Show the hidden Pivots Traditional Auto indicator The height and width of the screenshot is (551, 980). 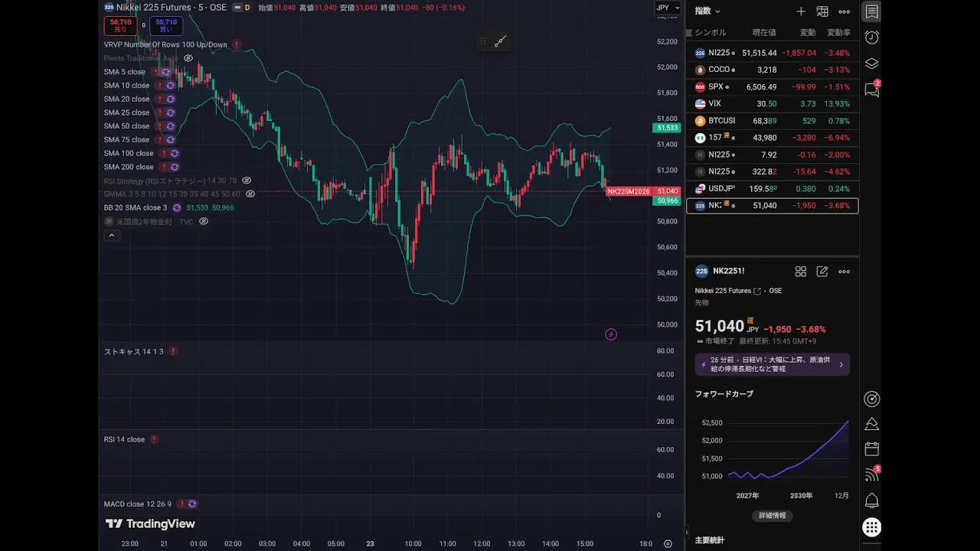(x=188, y=58)
